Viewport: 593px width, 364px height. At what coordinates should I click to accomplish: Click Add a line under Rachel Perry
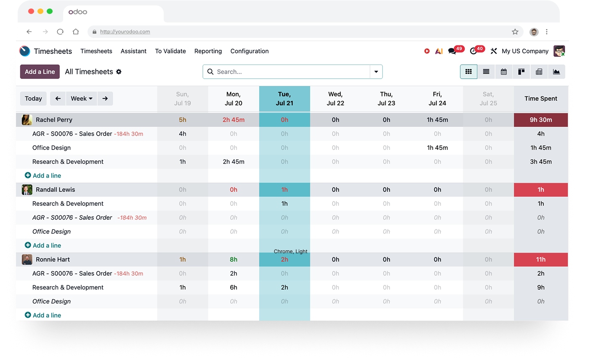[x=43, y=175]
